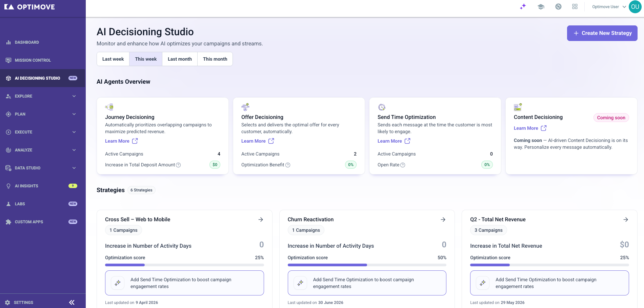Screen dimensions: 644x308
Task: Click the Data Studio database icon
Action: point(8,168)
